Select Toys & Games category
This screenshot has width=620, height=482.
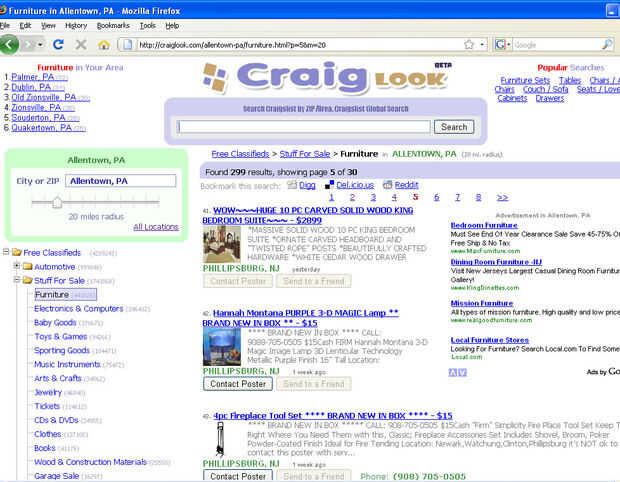(x=60, y=336)
